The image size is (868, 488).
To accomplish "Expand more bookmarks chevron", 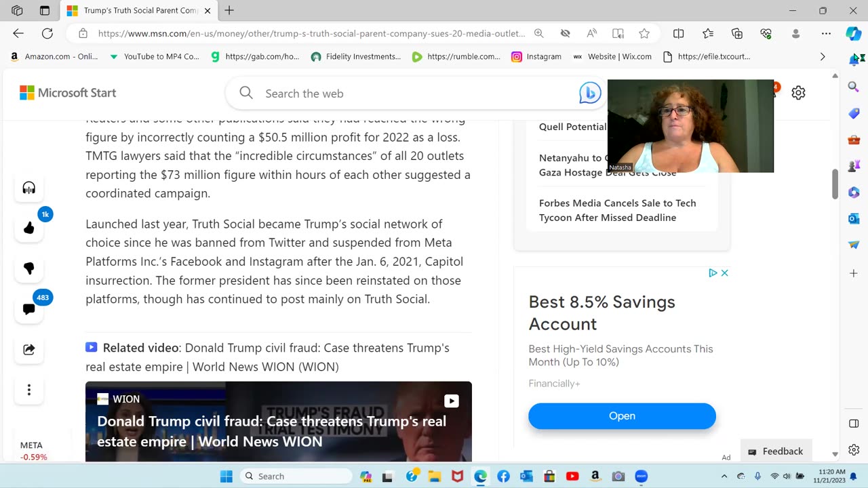I will click(x=823, y=57).
